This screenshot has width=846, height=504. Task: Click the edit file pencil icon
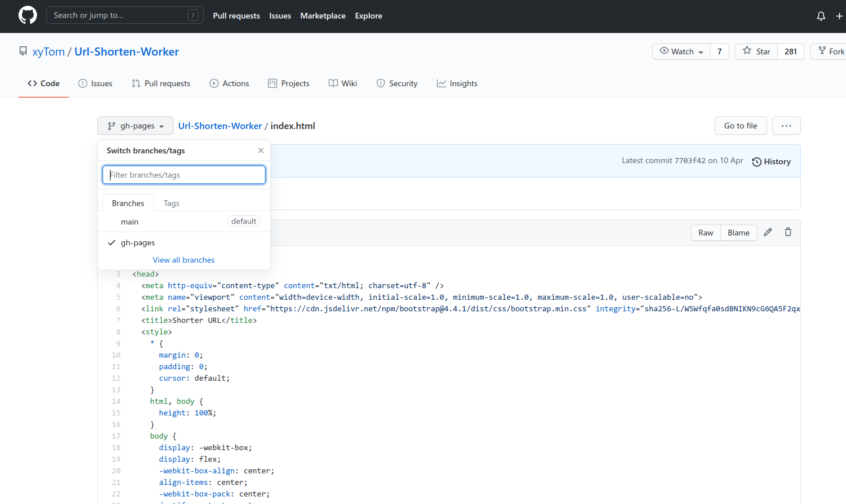[x=768, y=232]
